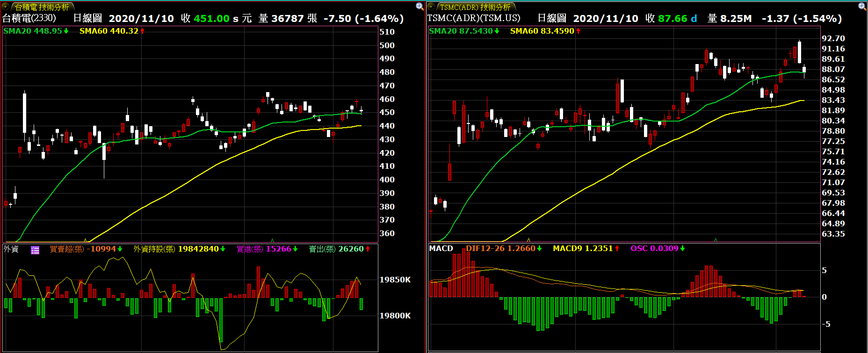Image resolution: width=868 pixels, height=353 pixels.
Task: Click the SMA20 448.95 indicator label
Action: pos(36,31)
